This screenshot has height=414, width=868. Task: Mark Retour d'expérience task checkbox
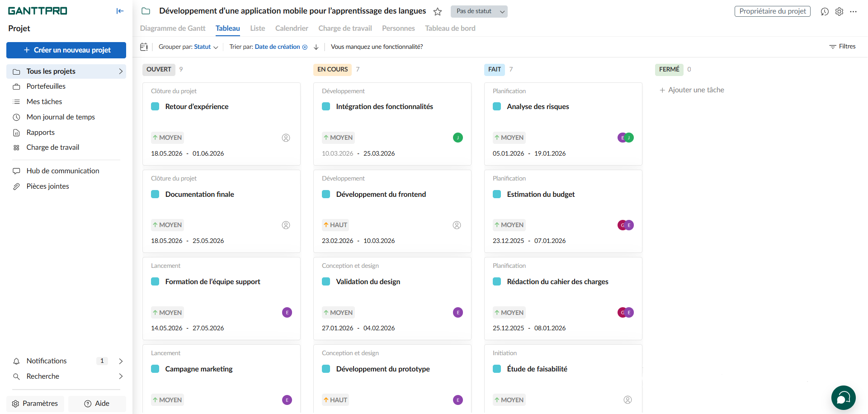[155, 107]
